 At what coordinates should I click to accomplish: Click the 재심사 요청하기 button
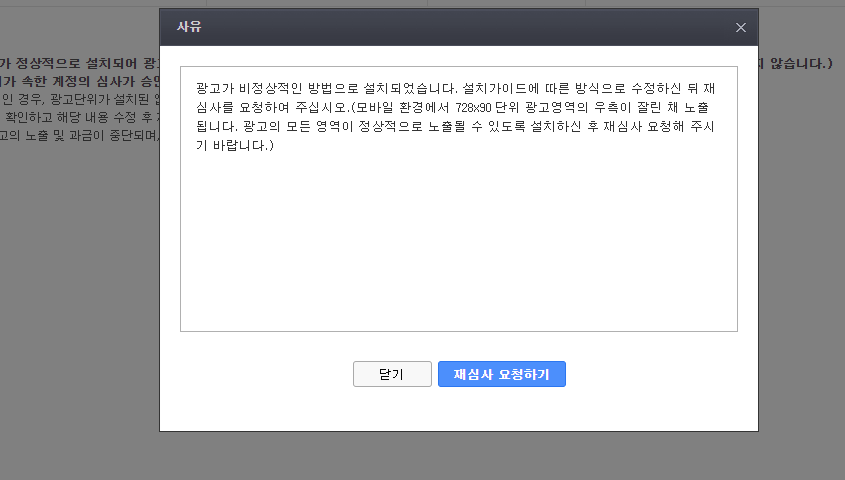pos(502,374)
